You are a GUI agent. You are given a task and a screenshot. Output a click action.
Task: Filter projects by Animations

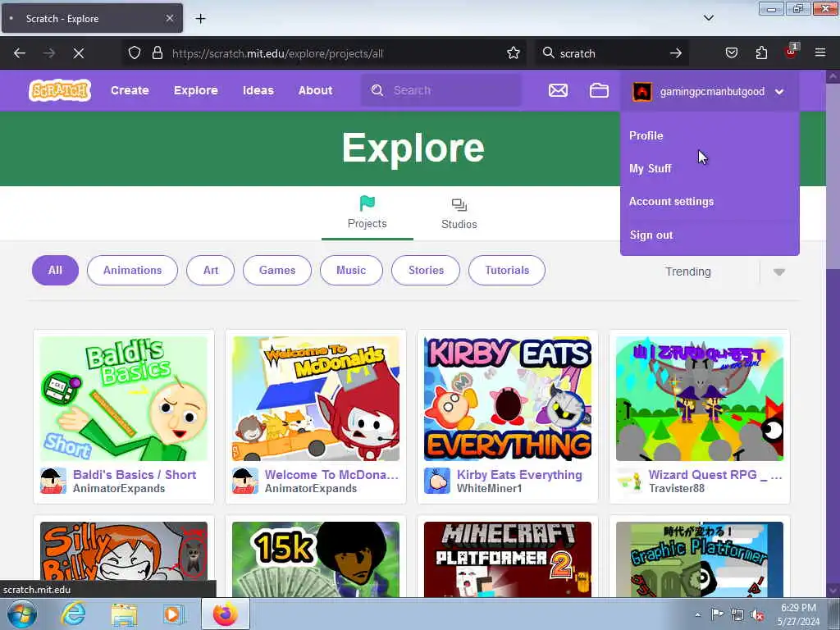[132, 271]
